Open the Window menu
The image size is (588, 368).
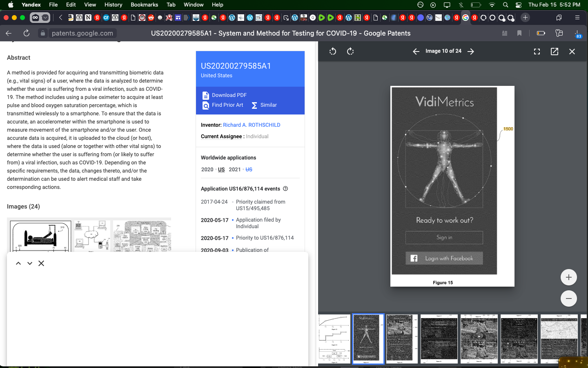coord(194,4)
